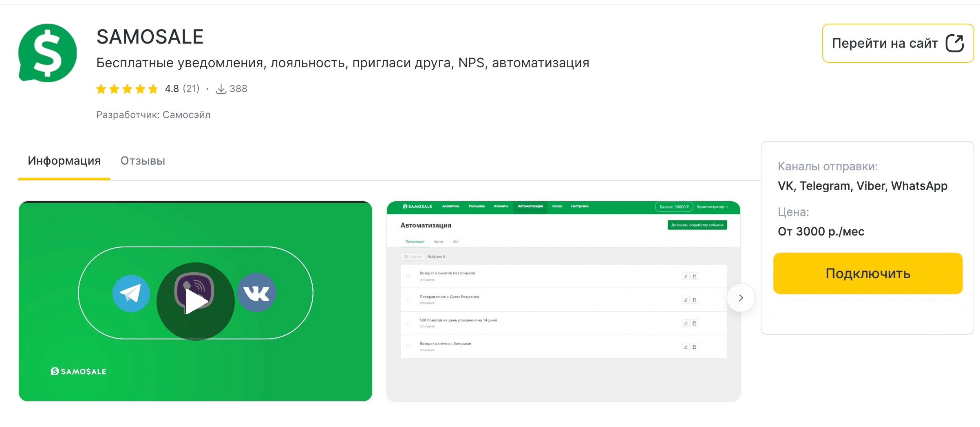
Task: Click the SAMOSALE watermark logo in video preview
Action: [78, 371]
